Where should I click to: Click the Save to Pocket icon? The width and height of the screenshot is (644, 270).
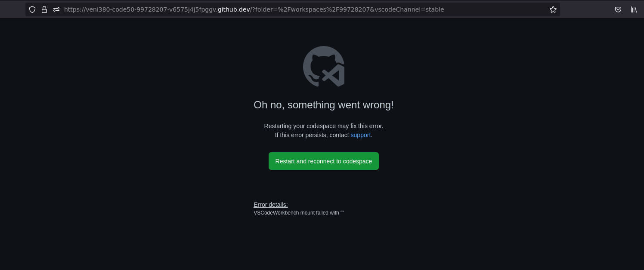click(618, 9)
